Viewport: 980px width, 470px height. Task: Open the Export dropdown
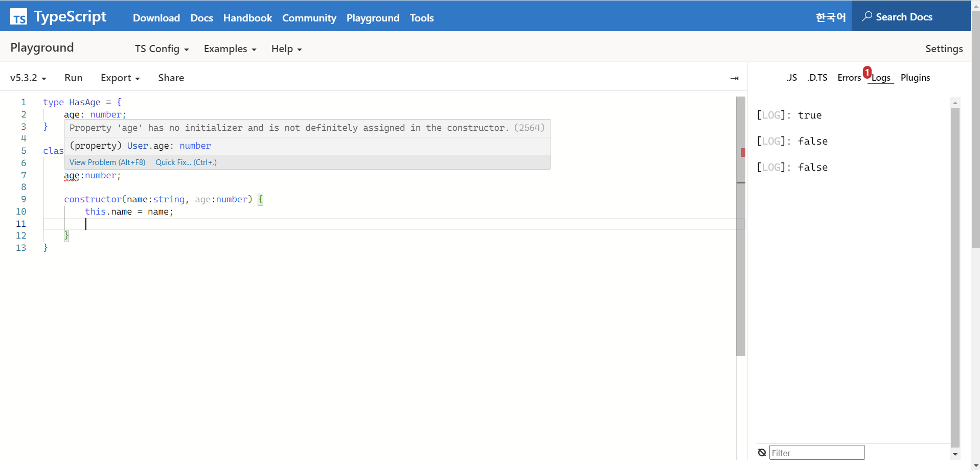click(x=120, y=78)
